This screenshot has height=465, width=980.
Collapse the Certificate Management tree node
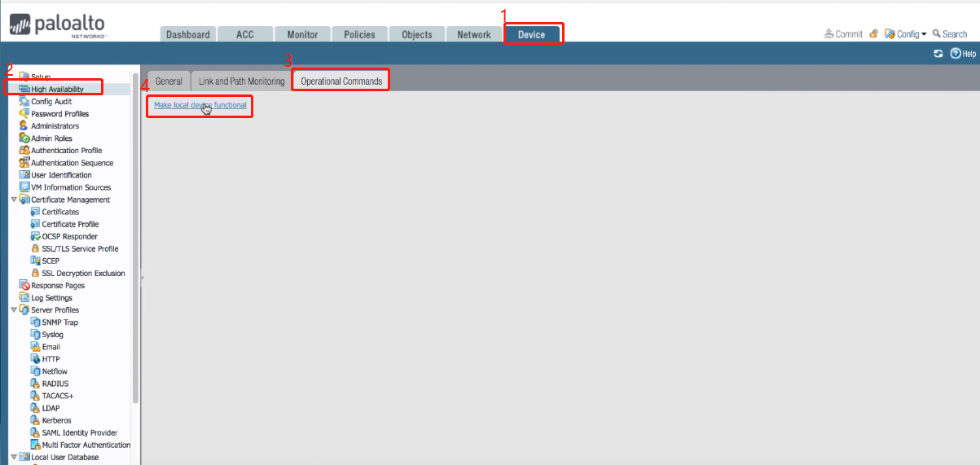pyautogui.click(x=14, y=200)
